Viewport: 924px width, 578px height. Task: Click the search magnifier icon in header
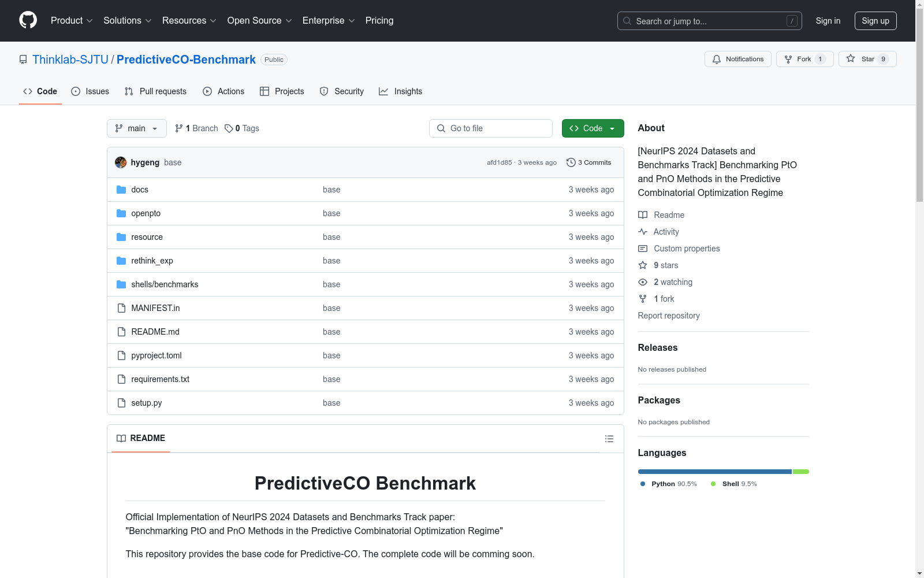click(627, 21)
